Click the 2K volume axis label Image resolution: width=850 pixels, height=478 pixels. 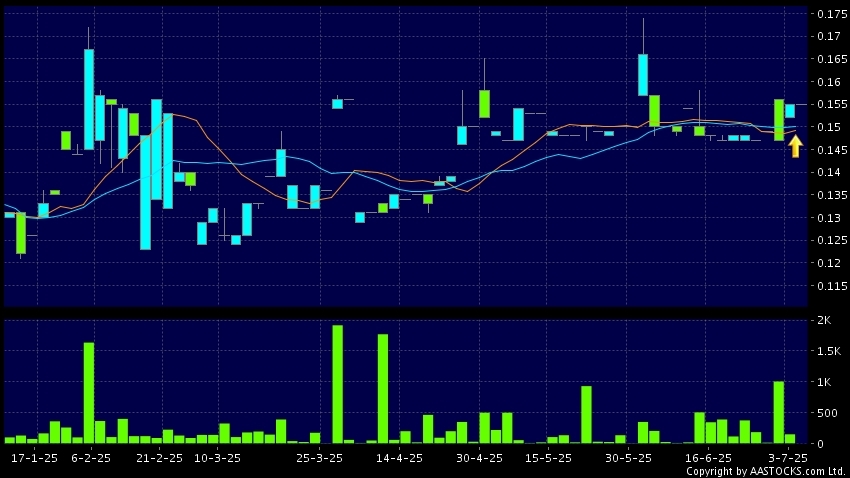824,320
